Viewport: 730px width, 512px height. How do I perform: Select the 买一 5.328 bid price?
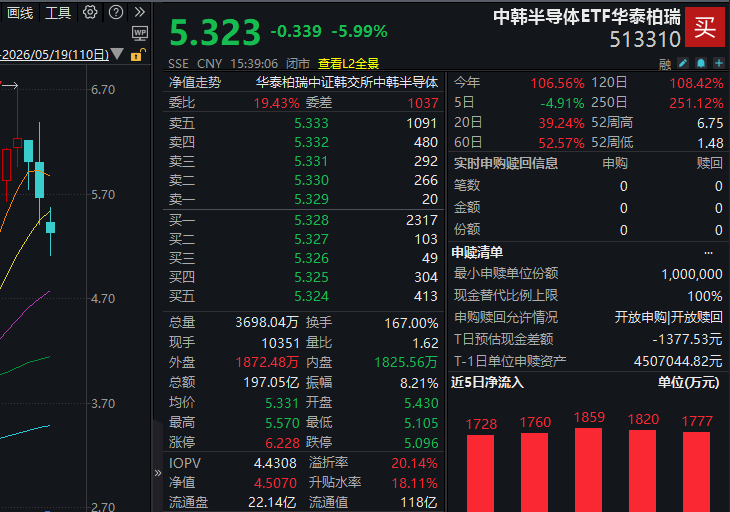(311, 220)
